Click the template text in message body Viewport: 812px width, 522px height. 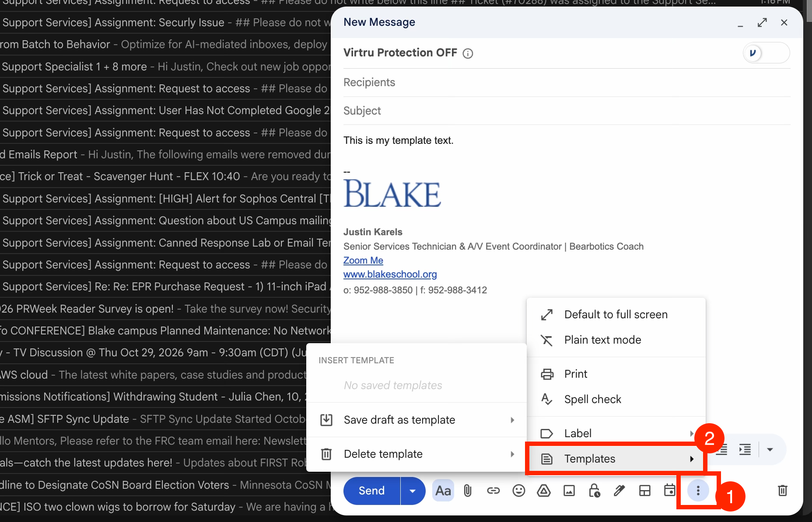coord(398,141)
